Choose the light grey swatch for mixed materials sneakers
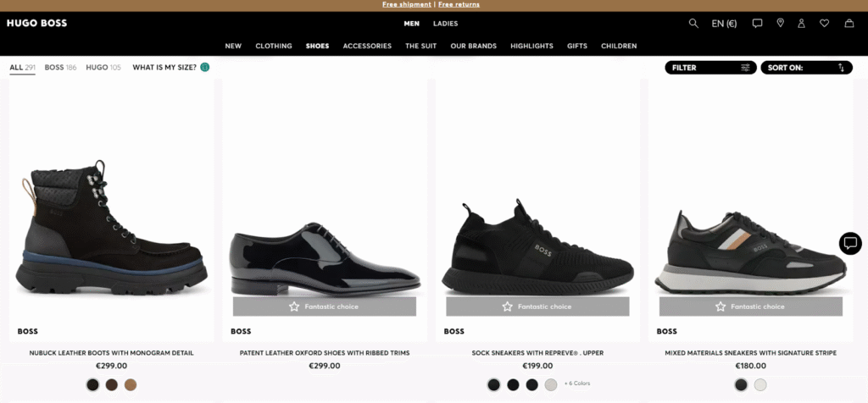This screenshot has width=868, height=403. pos(760,384)
